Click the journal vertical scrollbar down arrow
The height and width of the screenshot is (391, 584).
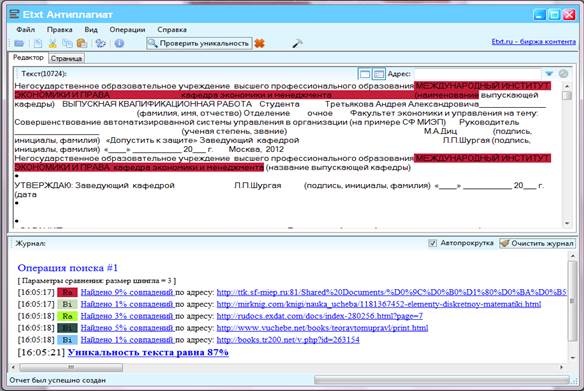572,358
